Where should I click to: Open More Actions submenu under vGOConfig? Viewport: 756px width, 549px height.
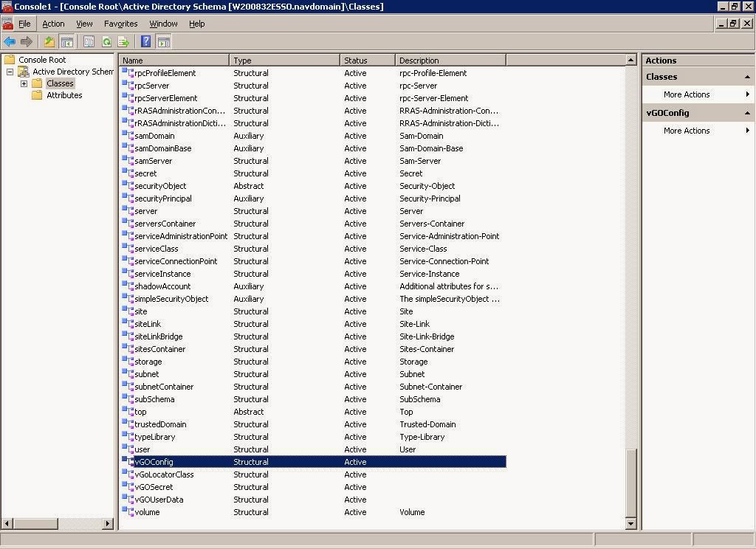698,131
